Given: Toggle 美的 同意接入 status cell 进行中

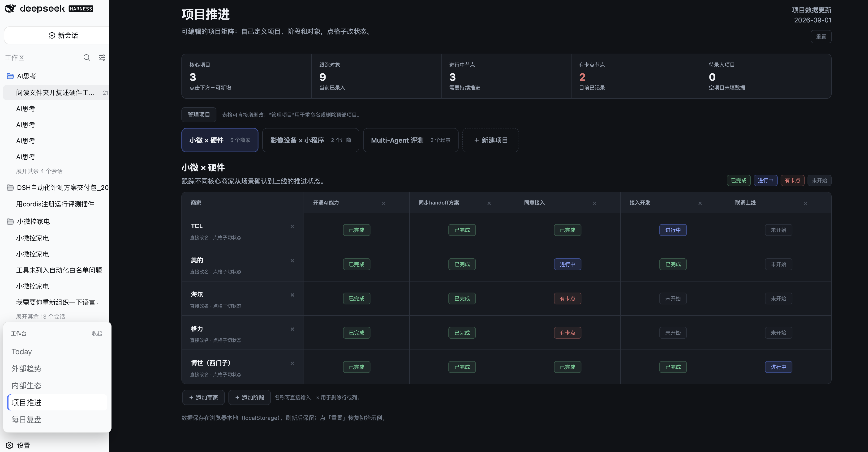Looking at the screenshot, I should (567, 264).
